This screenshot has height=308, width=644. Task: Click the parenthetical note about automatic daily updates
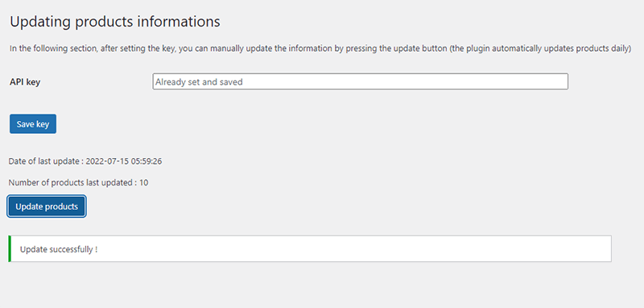(540, 48)
